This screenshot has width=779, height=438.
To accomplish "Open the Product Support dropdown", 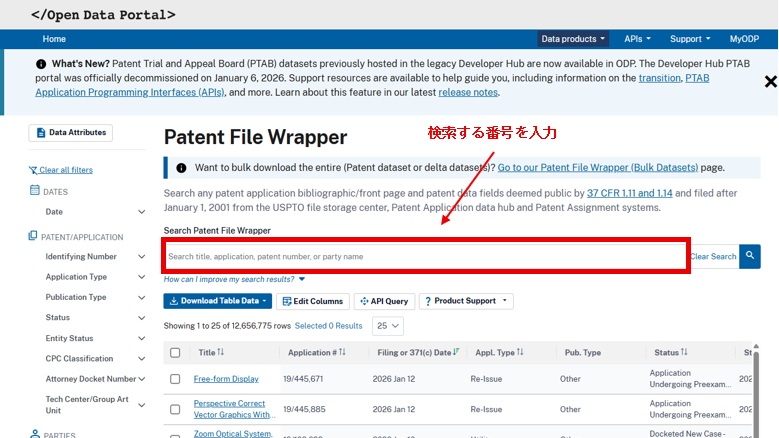I will (466, 301).
